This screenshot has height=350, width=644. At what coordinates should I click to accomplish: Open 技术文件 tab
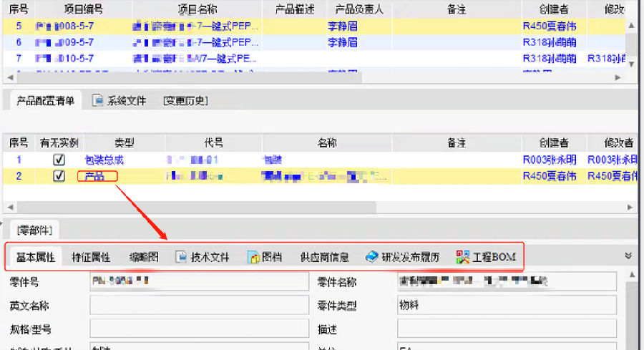(x=203, y=257)
